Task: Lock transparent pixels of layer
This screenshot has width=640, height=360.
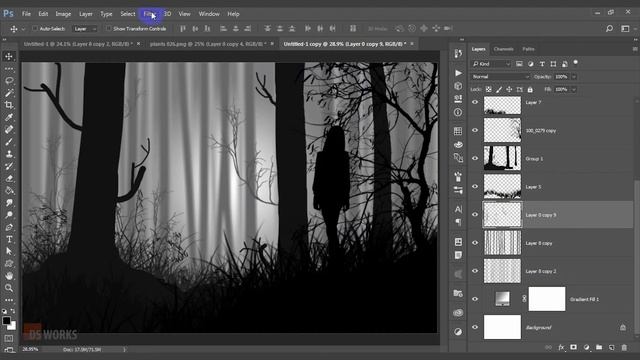Action: pyautogui.click(x=489, y=89)
